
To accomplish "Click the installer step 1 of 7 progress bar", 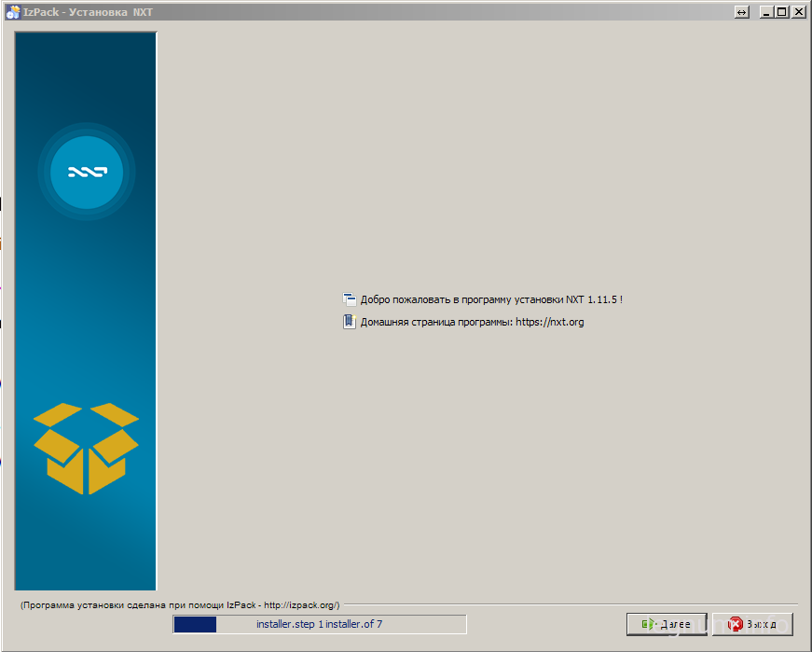I will tap(320, 624).
